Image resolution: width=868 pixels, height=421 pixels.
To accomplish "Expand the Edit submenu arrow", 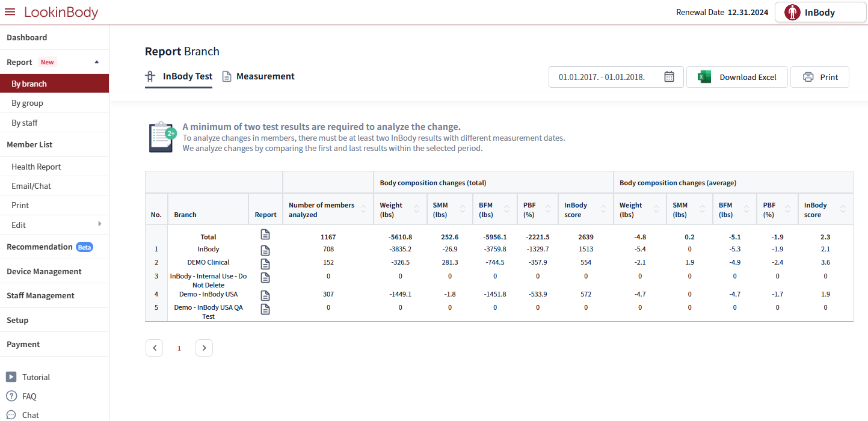I will [100, 224].
